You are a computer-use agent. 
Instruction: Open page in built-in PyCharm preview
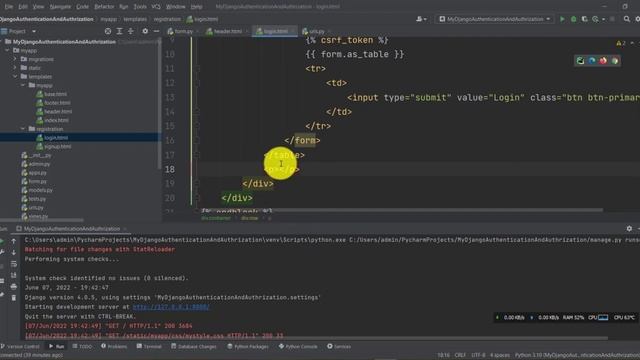point(580,61)
